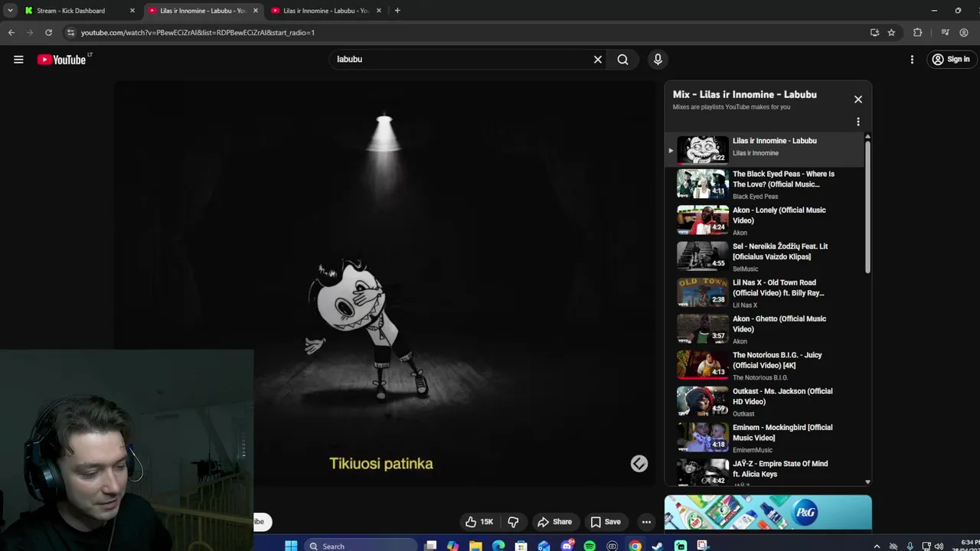980x551 pixels.
Task: Click the P&G advertisement banner
Action: pyautogui.click(x=768, y=512)
